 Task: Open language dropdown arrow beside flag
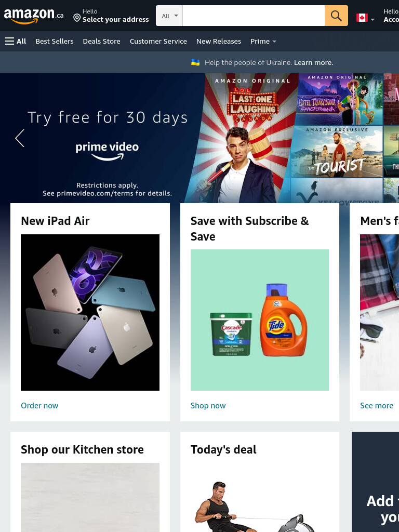tap(373, 20)
